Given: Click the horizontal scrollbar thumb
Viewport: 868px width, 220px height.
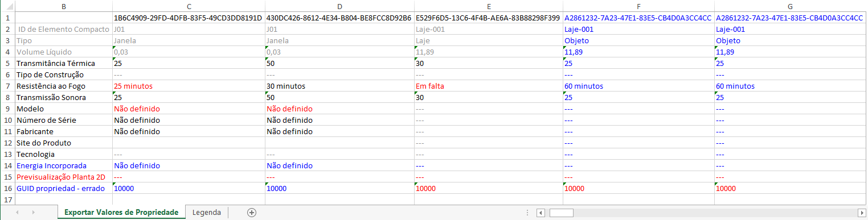Looking at the screenshot, I should coord(561,213).
